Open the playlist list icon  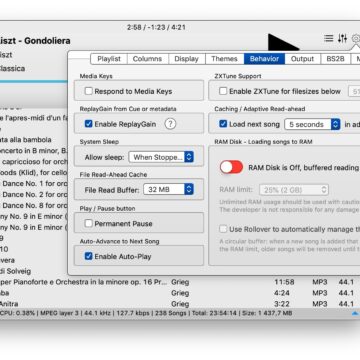click(x=329, y=38)
